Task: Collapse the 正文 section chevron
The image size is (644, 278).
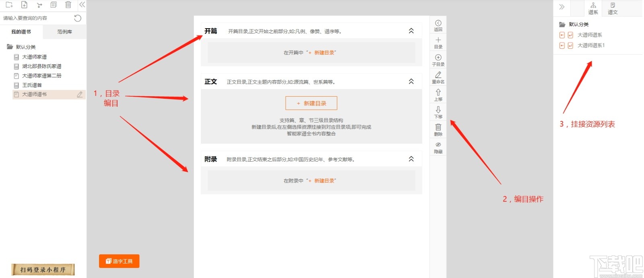Action: click(x=411, y=81)
